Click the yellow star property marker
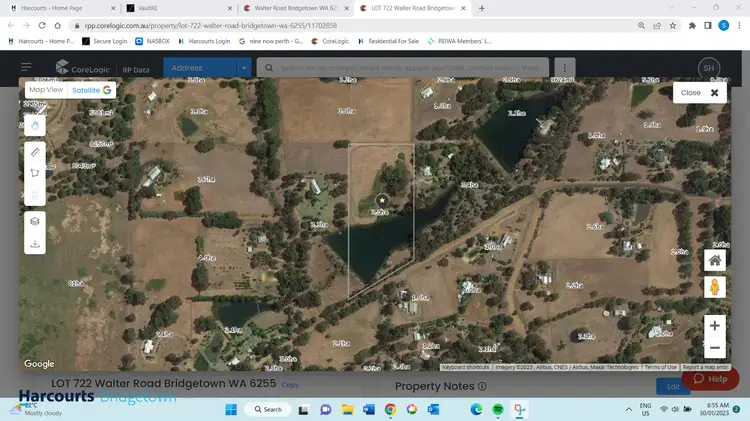Viewport: 750px width, 421px height. (x=382, y=200)
